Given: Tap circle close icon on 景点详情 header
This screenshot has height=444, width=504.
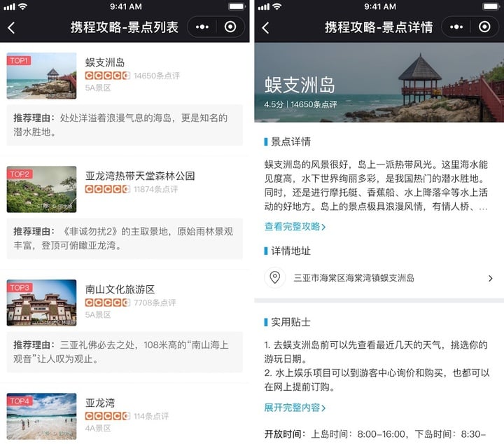Looking at the screenshot, I should (484, 27).
